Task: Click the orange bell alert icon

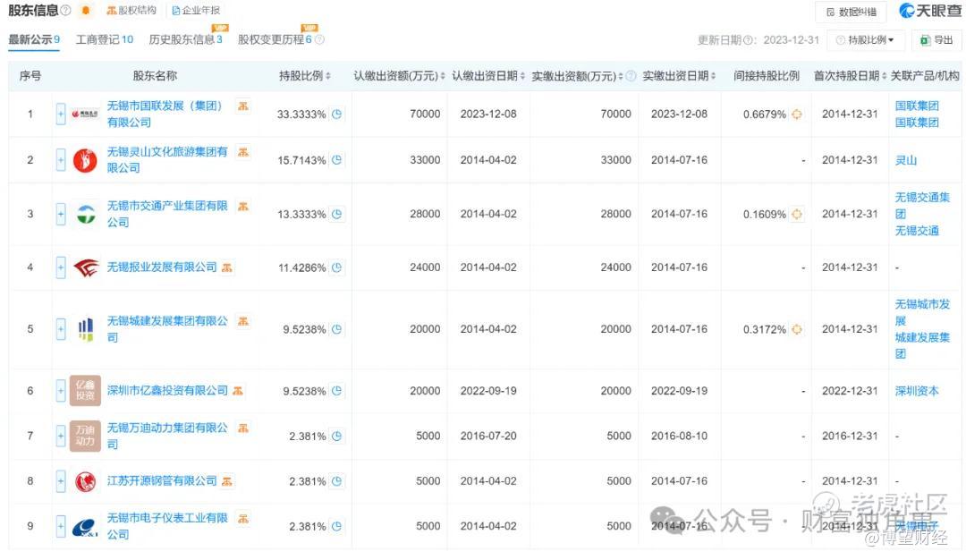Action: (86, 11)
